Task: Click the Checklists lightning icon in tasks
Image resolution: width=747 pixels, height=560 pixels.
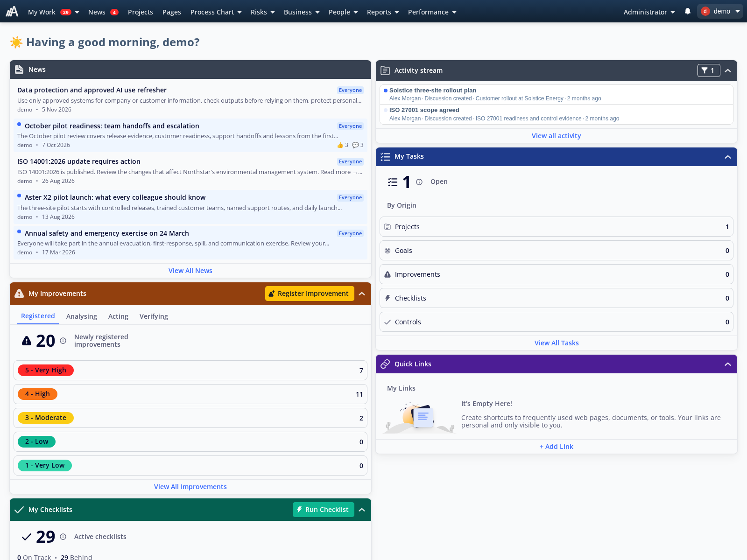Action: (x=388, y=298)
